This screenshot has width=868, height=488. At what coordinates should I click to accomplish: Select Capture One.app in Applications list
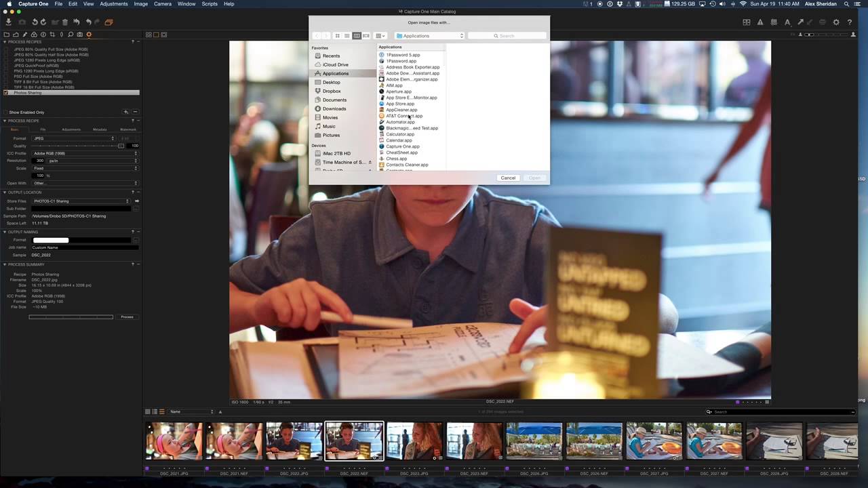point(403,146)
